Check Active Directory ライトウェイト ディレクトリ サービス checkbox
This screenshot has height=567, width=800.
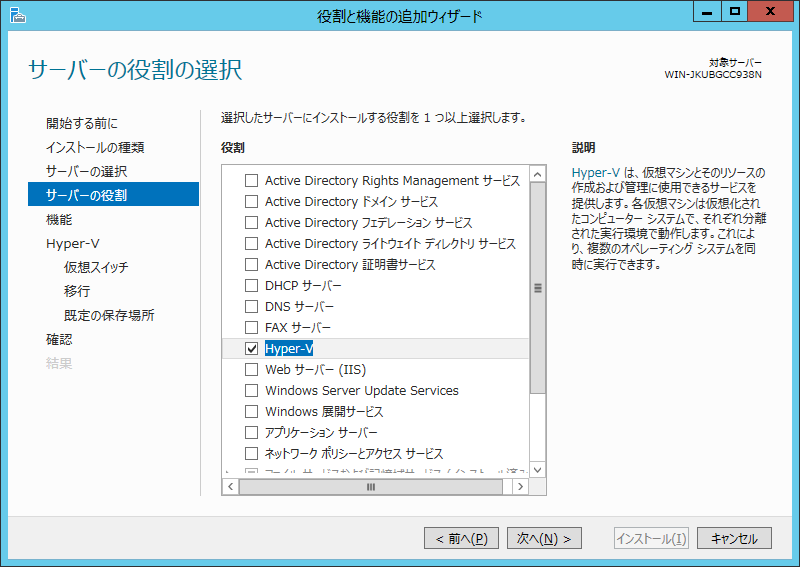pyautogui.click(x=252, y=243)
